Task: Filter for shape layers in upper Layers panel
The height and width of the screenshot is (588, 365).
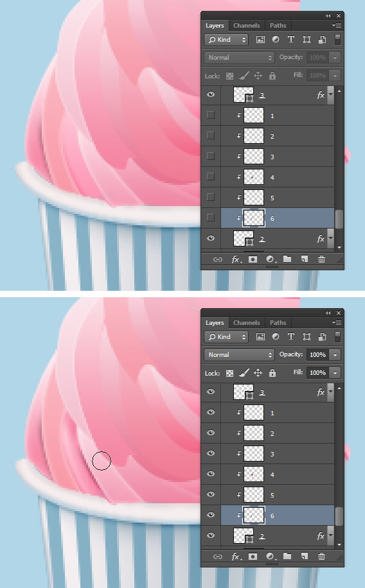Action: click(307, 39)
